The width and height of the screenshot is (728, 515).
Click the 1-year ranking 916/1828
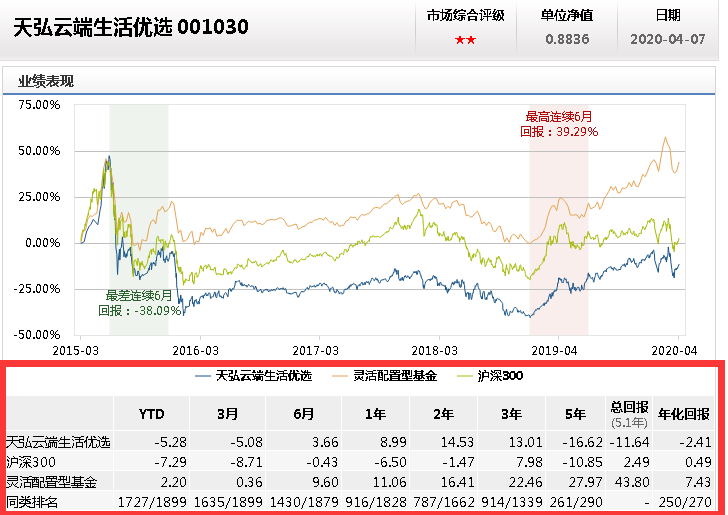click(x=376, y=502)
